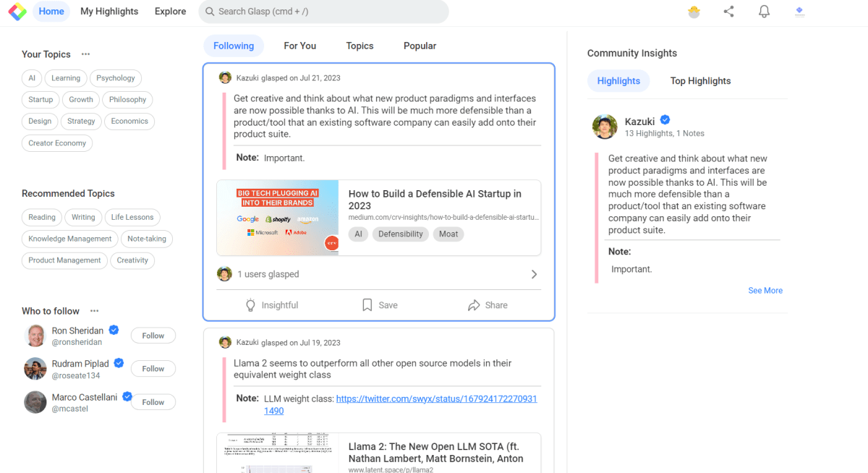Screen dimensions: 868x473
Task: Select the Design topic chip
Action: 40,122
